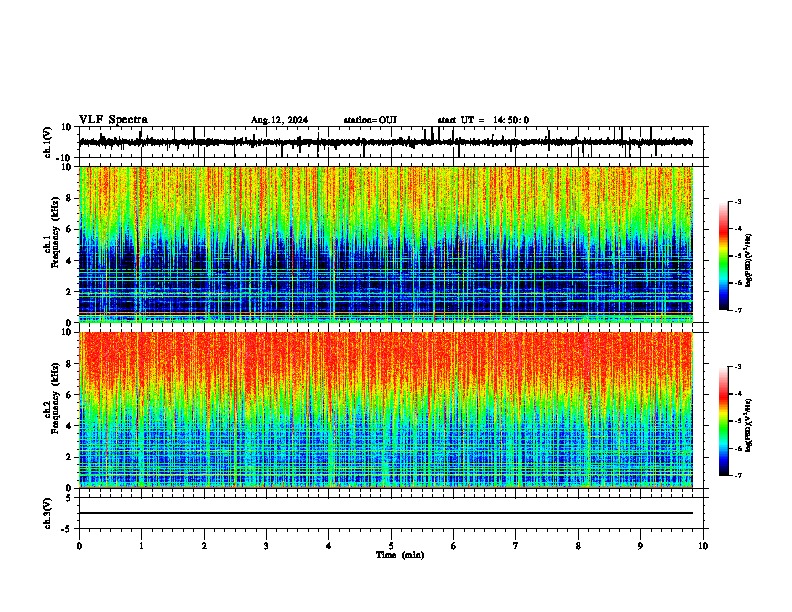Click the "station=OUJ" header label
The image size is (792, 612).
(x=370, y=120)
